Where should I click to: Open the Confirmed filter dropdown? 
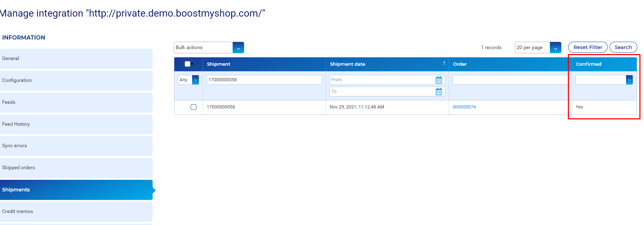(x=629, y=80)
